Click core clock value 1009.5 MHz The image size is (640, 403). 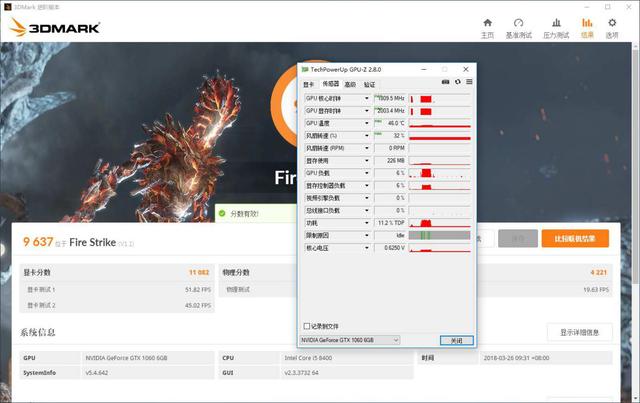[x=389, y=98]
